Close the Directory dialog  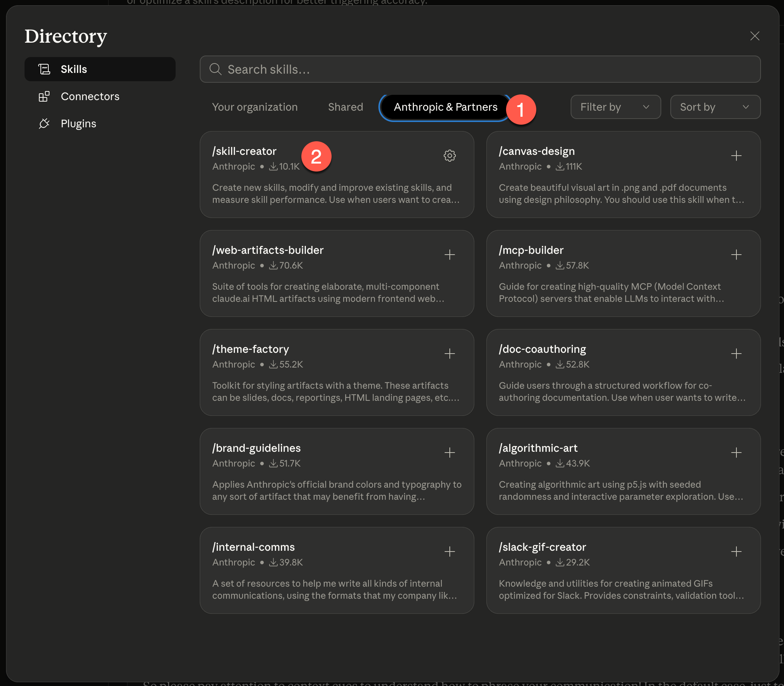pos(755,36)
